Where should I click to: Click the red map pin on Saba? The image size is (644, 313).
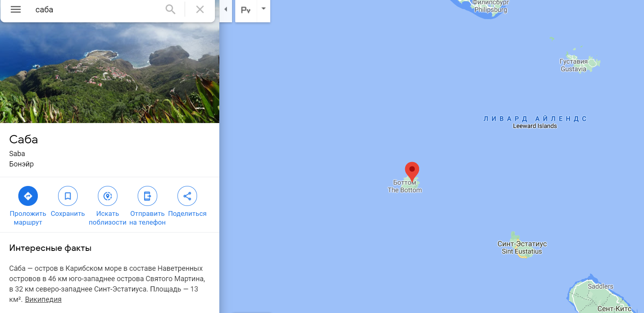(x=412, y=171)
